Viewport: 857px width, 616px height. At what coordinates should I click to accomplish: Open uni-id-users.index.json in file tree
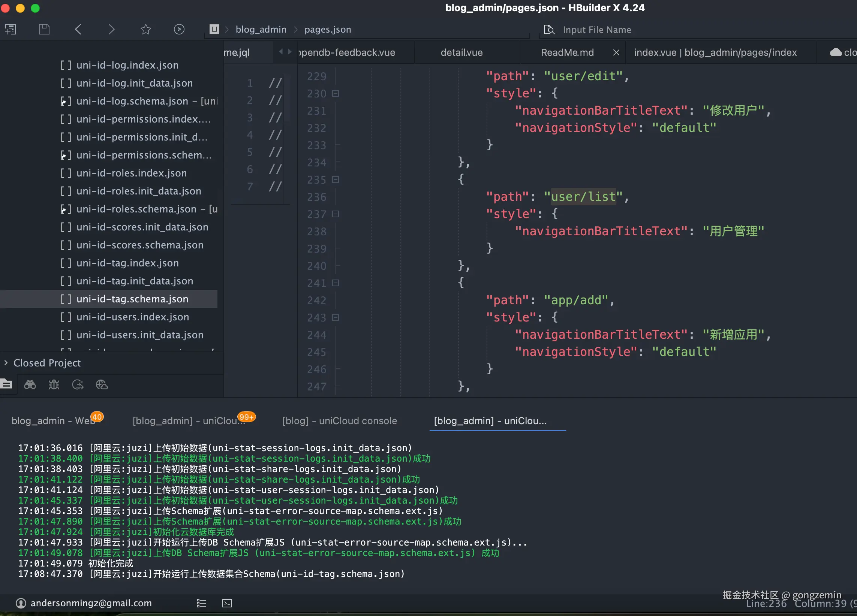(x=133, y=317)
